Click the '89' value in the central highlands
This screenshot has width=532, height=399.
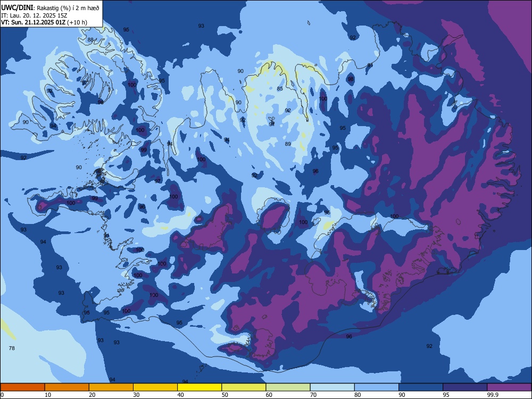288,144
